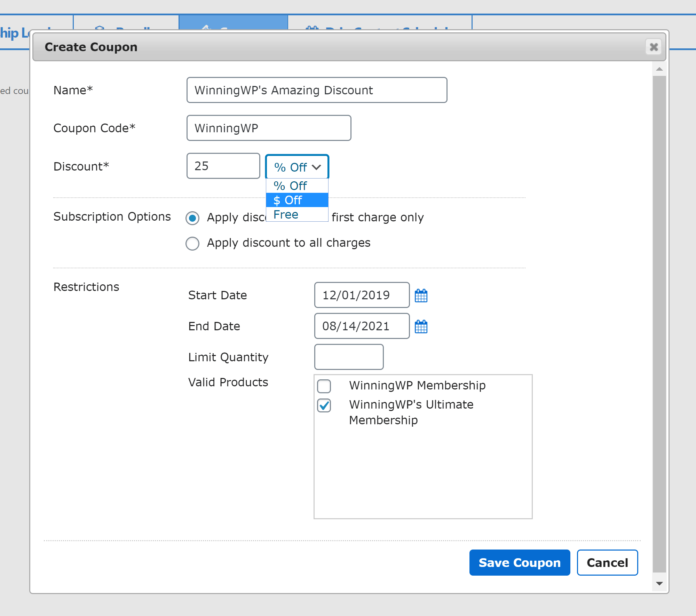This screenshot has width=696, height=616.
Task: Click the Save Coupon button
Action: [x=520, y=562]
